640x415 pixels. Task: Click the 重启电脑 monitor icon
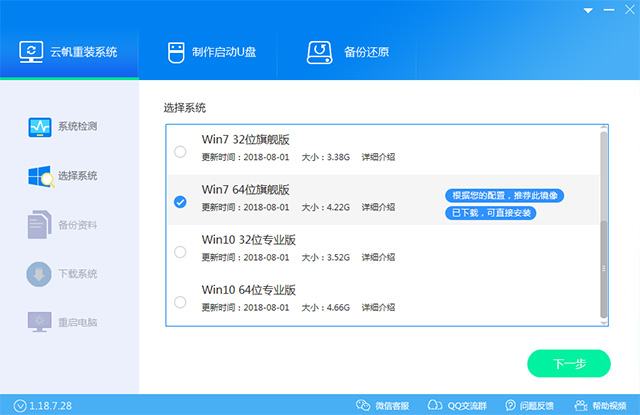pos(39,322)
